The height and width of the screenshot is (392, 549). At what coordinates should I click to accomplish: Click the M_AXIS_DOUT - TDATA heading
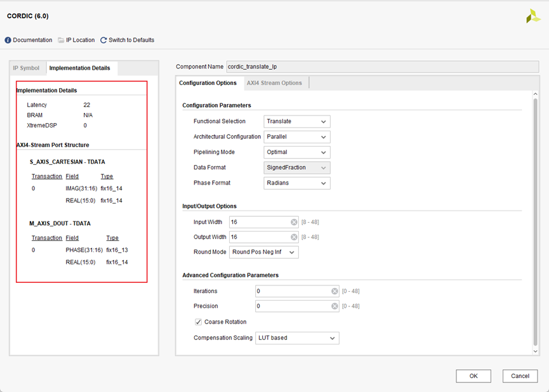(60, 224)
